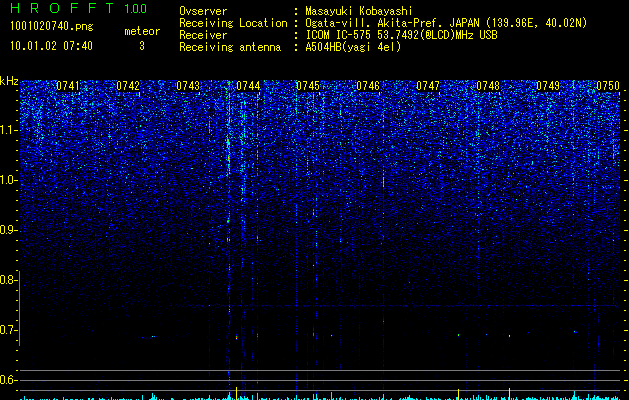Viewport: 629px width, 400px height.
Task: Click the 1.1 kHz frequency label
Action: pos(7,130)
